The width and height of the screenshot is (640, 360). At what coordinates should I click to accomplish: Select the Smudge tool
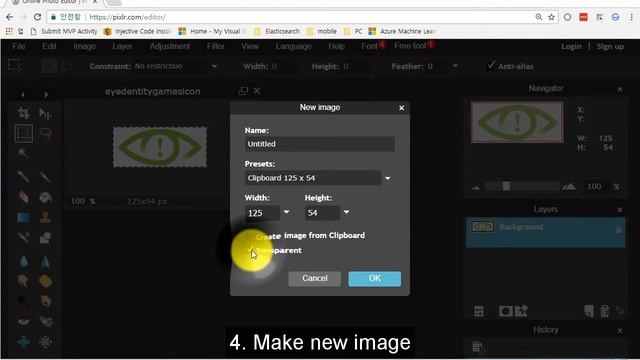[23, 281]
